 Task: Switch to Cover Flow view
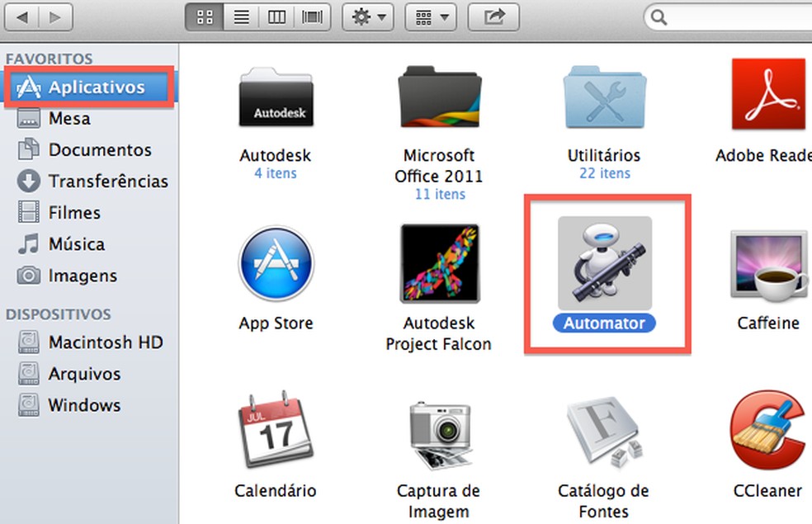[312, 17]
